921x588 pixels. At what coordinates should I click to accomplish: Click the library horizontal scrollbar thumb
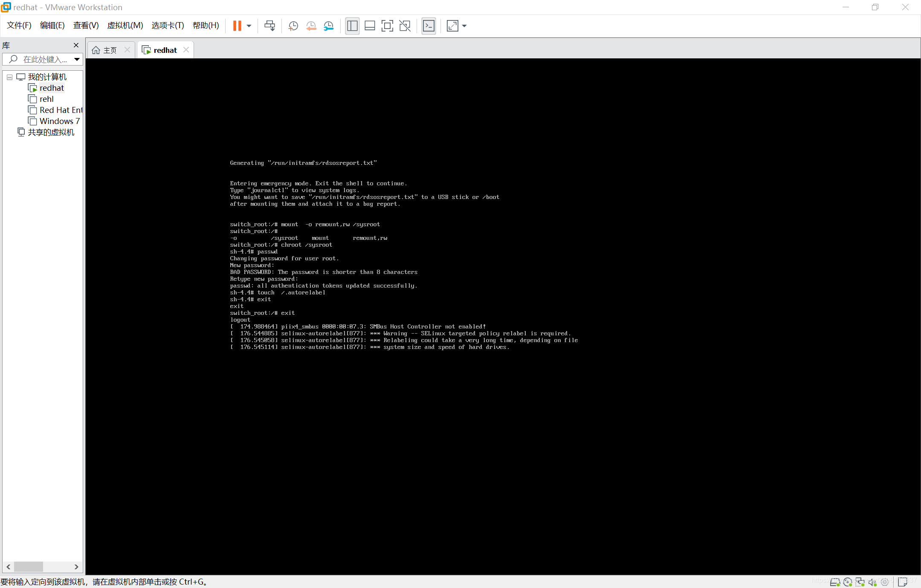click(29, 567)
